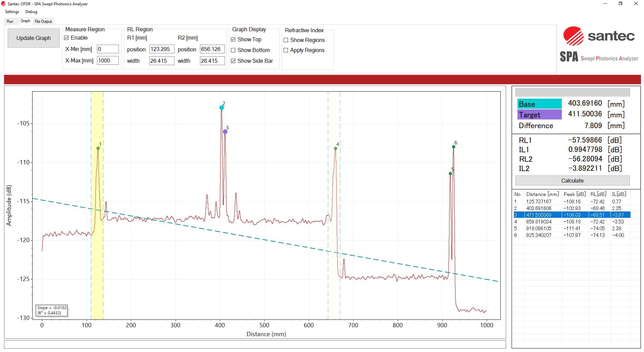Click the santec logo in the top right
This screenshot has height=352, width=644.
[x=599, y=37]
